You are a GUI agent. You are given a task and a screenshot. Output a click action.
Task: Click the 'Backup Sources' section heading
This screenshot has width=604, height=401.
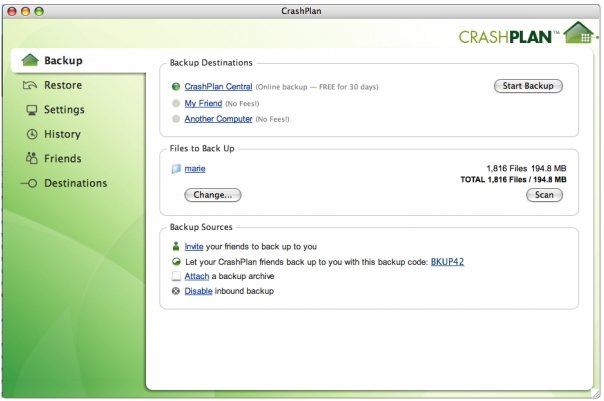(x=201, y=227)
